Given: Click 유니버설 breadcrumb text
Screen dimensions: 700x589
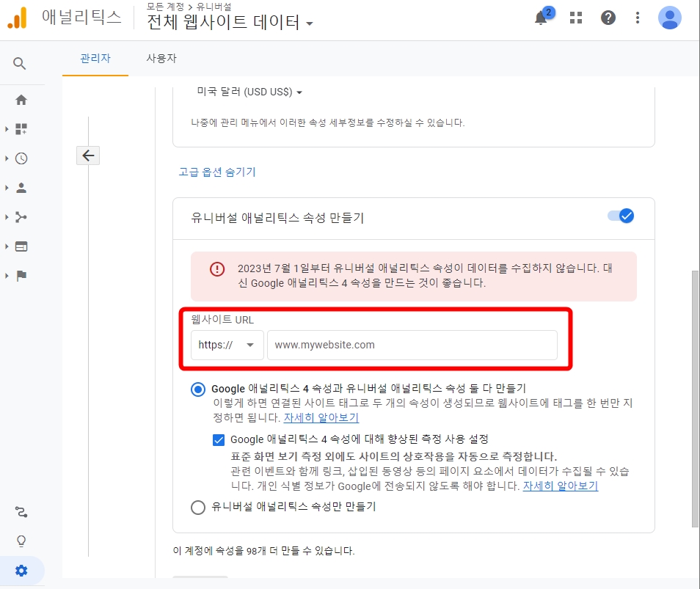Looking at the screenshot, I should (214, 7).
